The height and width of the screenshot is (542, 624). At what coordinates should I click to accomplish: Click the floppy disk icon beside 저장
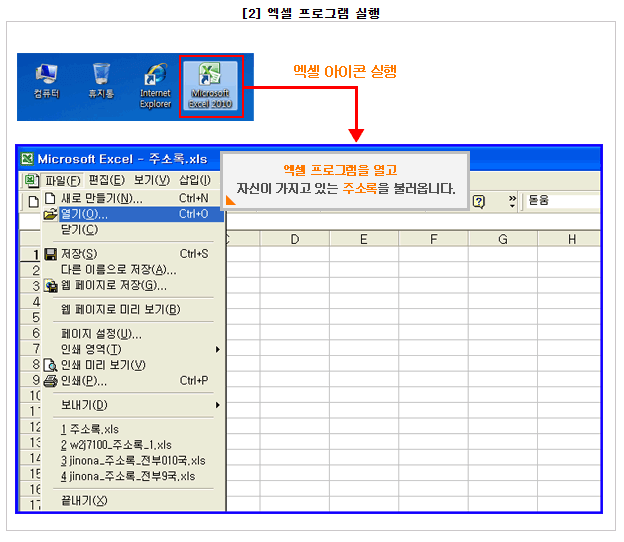pyautogui.click(x=51, y=254)
